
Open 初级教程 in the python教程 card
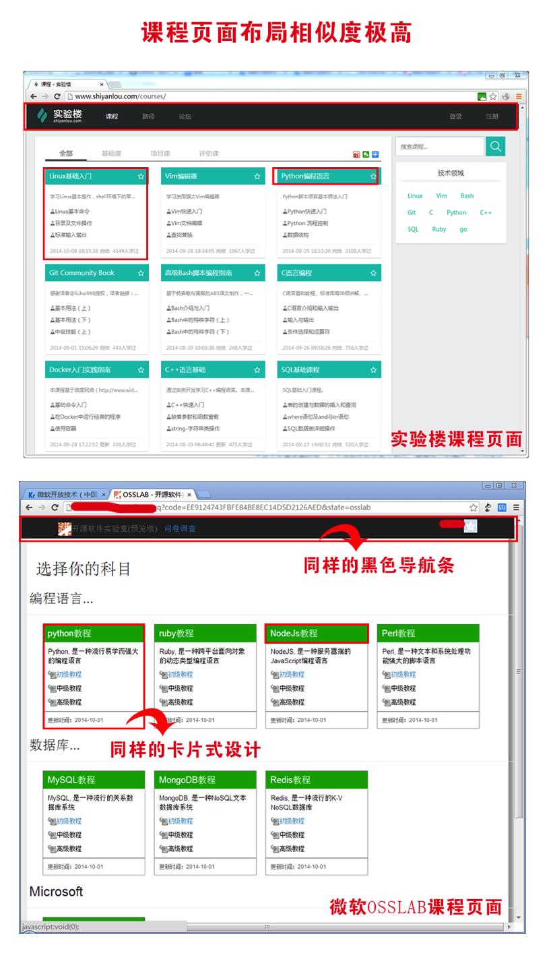click(69, 675)
